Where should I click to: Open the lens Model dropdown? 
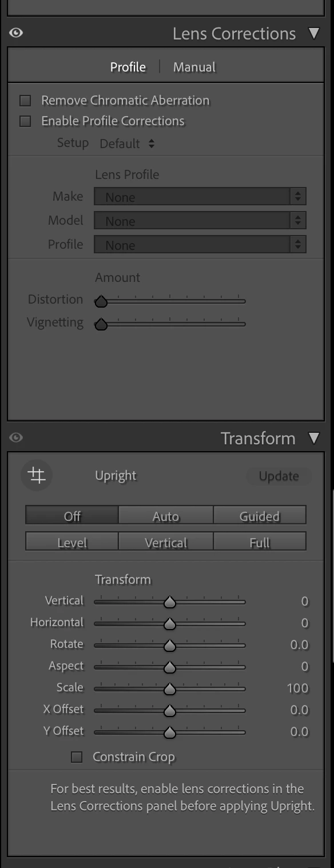[x=200, y=221]
